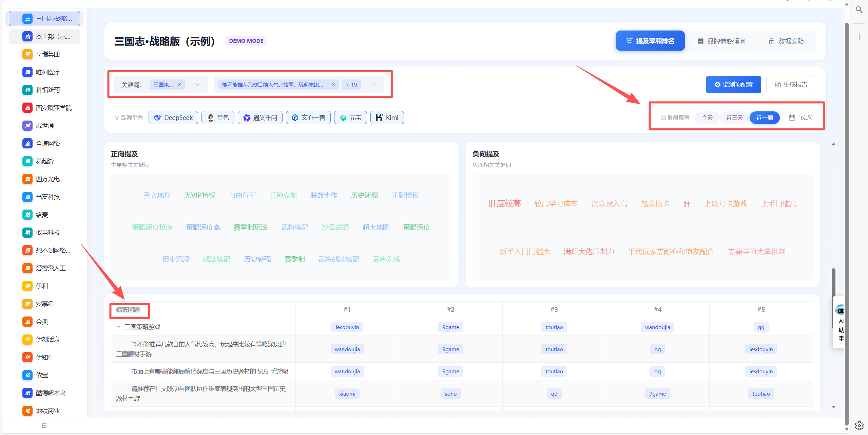The height and width of the screenshot is (435, 868).
Task: Toggle the Kimi platform filter
Action: tap(387, 117)
